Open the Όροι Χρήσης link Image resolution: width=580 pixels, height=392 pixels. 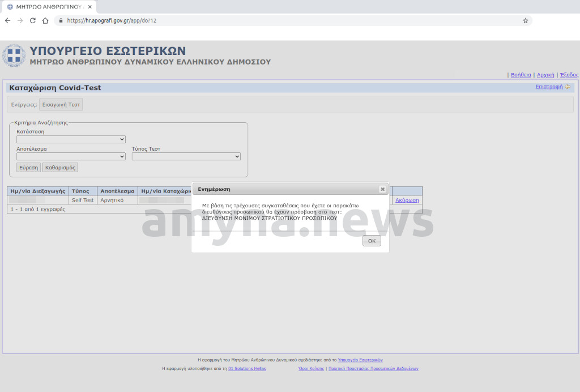(311, 368)
